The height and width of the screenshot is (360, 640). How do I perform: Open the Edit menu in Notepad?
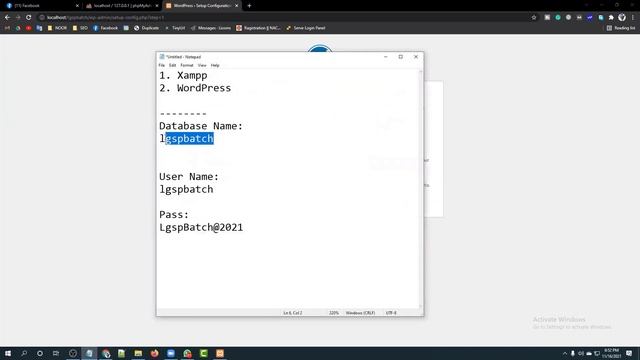(x=173, y=65)
